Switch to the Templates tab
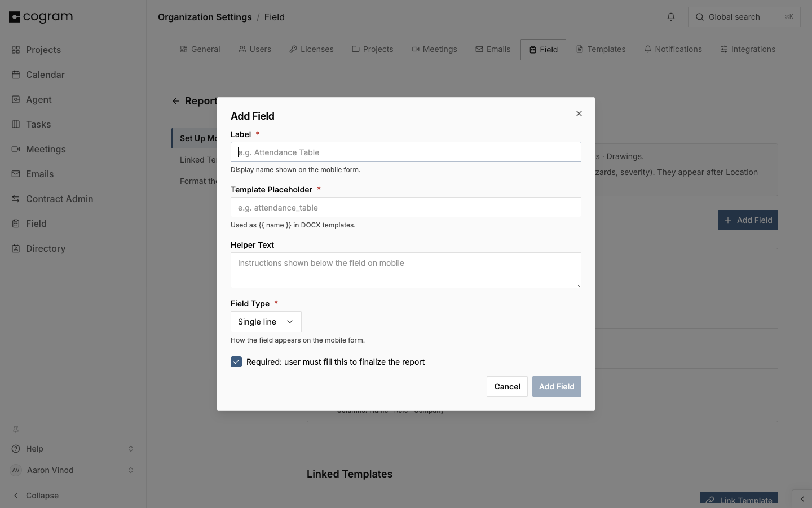This screenshot has width=812, height=508. coord(601,49)
